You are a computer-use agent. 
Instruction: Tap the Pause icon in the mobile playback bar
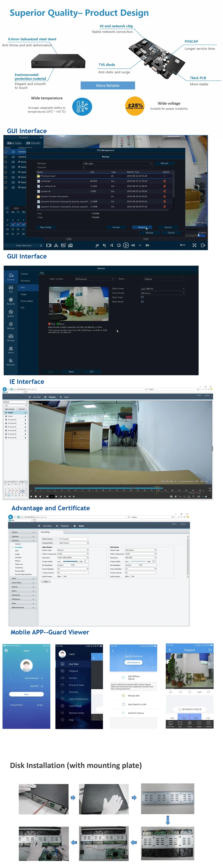pyautogui.click(x=190, y=723)
